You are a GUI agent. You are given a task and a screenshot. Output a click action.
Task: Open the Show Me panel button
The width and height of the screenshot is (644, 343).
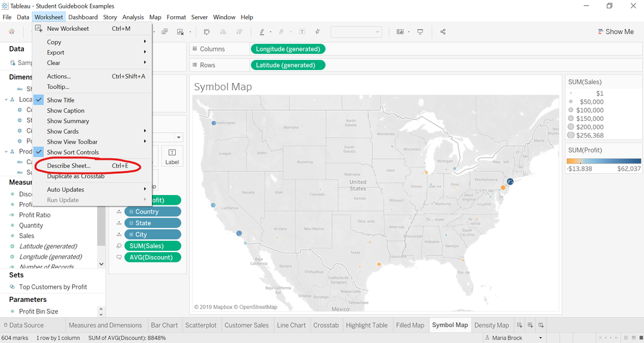click(616, 32)
